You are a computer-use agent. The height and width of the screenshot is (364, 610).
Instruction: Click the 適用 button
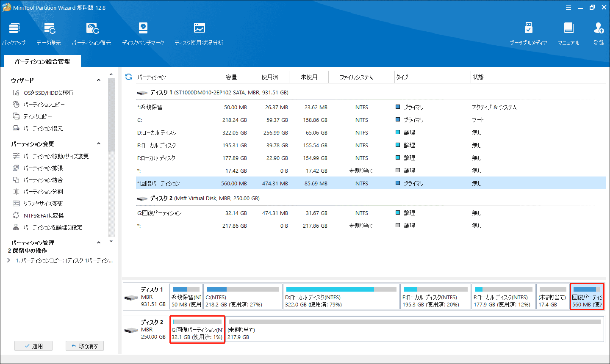pos(33,345)
